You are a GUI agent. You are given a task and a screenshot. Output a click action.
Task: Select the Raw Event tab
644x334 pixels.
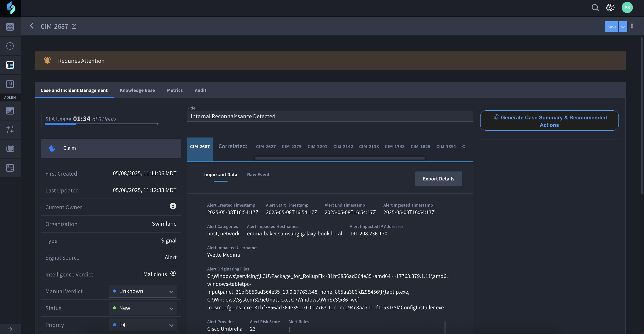pos(258,175)
